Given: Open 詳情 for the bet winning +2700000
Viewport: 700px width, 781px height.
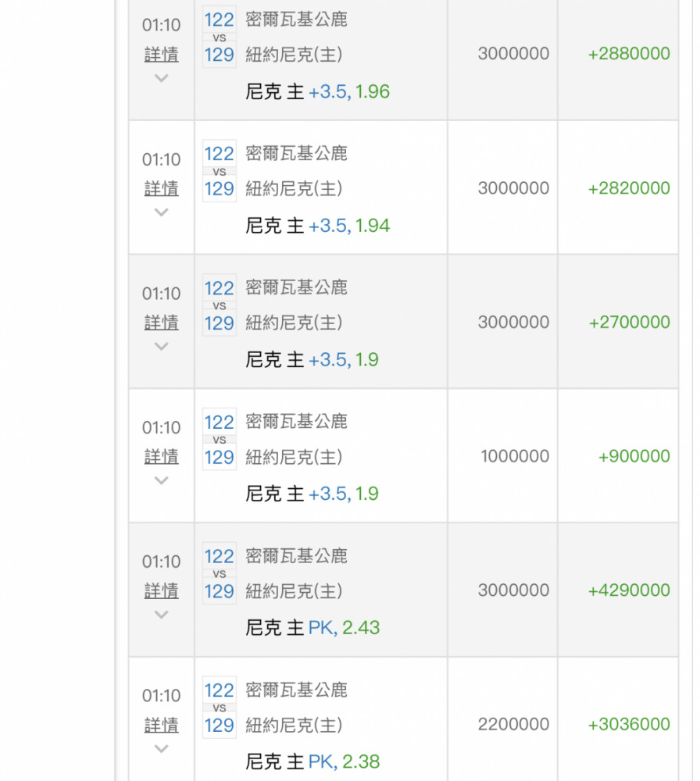Looking at the screenshot, I should (x=161, y=323).
